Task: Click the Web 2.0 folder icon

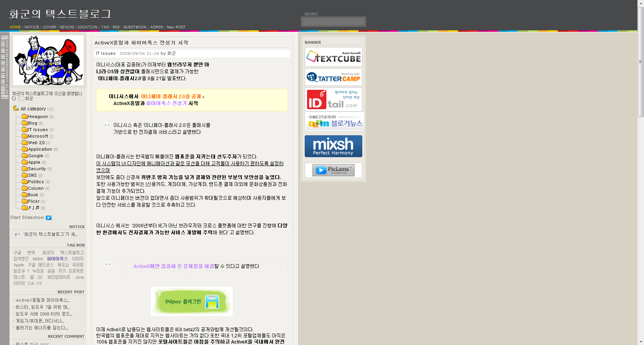Action: click(x=25, y=143)
